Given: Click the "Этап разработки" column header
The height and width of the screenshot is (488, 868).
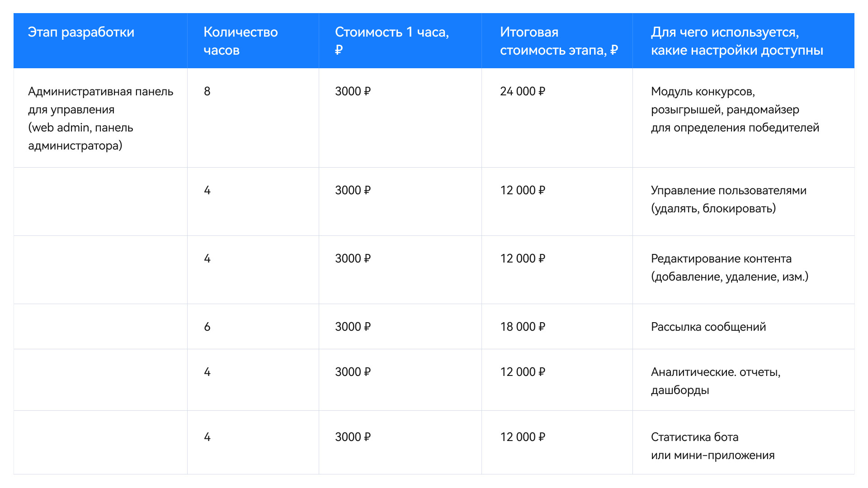Looking at the screenshot, I should pyautogui.click(x=81, y=32).
